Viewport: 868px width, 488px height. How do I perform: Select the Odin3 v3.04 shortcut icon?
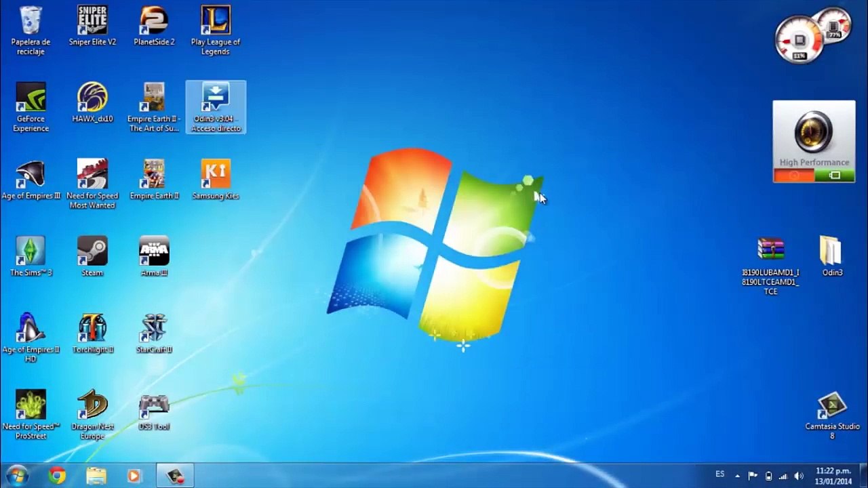click(216, 107)
